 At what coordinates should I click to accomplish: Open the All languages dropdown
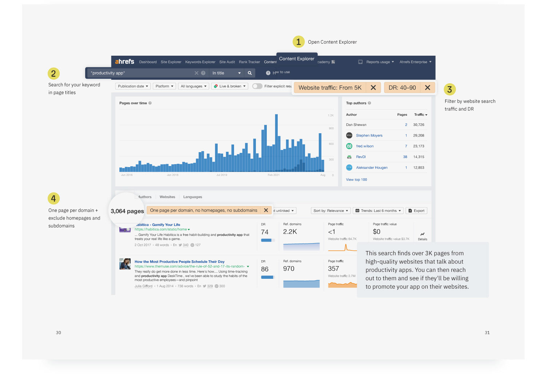(x=194, y=86)
